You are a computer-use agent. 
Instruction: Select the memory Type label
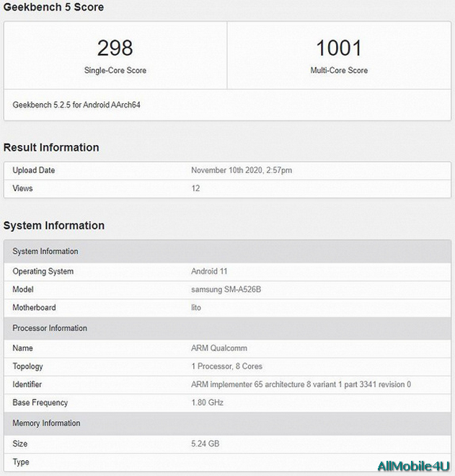point(21,462)
